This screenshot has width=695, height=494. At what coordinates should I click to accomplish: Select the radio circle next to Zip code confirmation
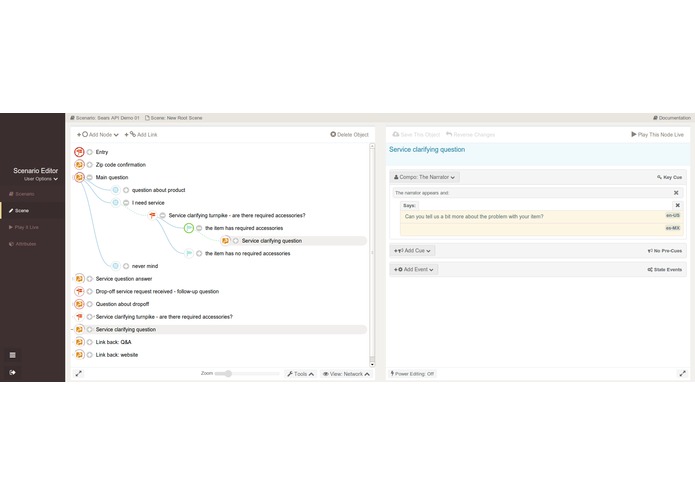click(x=90, y=165)
